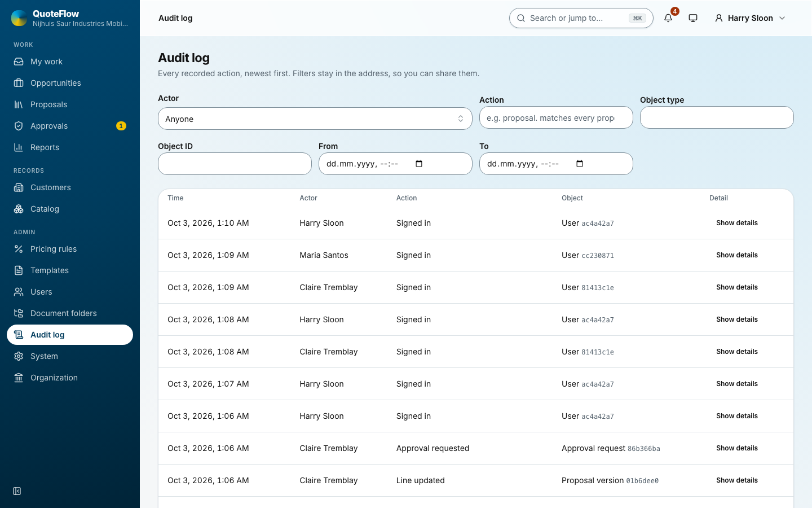Click the Time column header

point(175,198)
